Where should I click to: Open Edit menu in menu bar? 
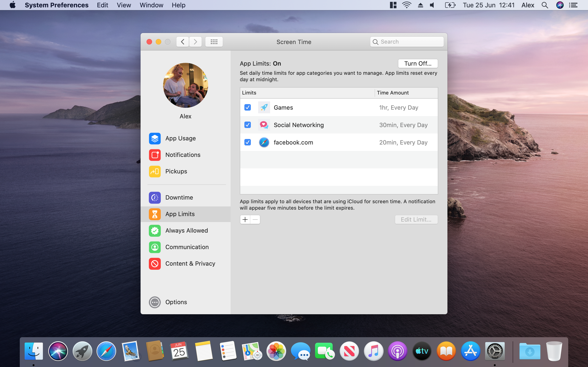coord(102,5)
